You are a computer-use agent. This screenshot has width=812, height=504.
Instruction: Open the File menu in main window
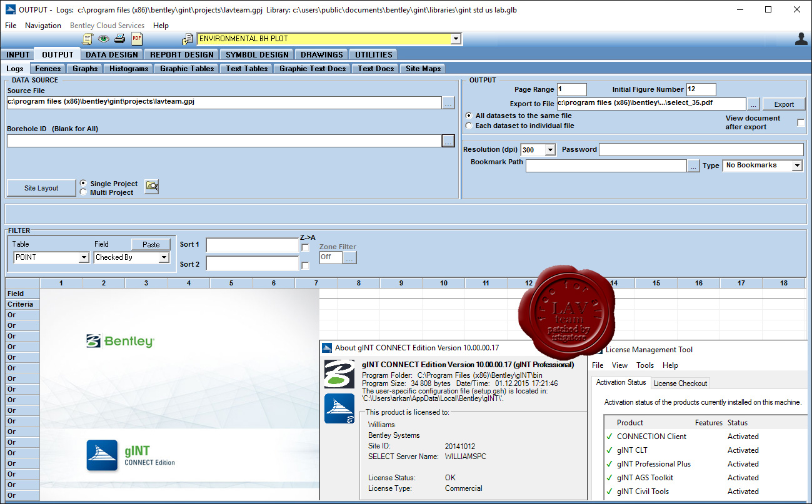point(11,26)
